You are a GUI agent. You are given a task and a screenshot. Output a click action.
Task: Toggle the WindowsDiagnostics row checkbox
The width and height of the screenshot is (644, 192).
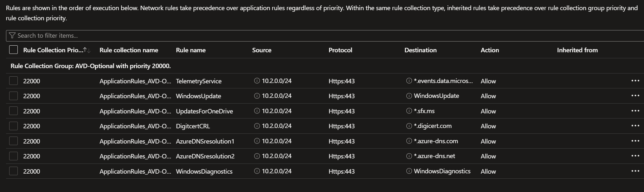click(x=13, y=171)
